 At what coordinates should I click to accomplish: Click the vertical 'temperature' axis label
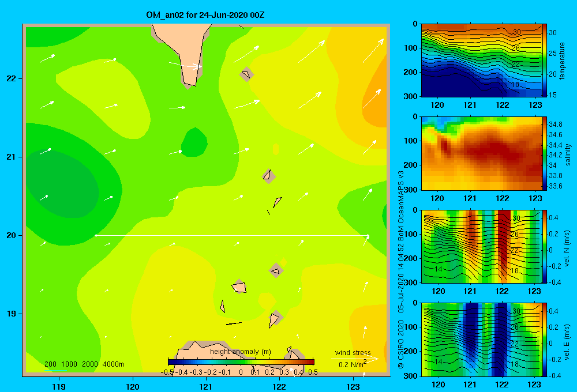(561, 61)
